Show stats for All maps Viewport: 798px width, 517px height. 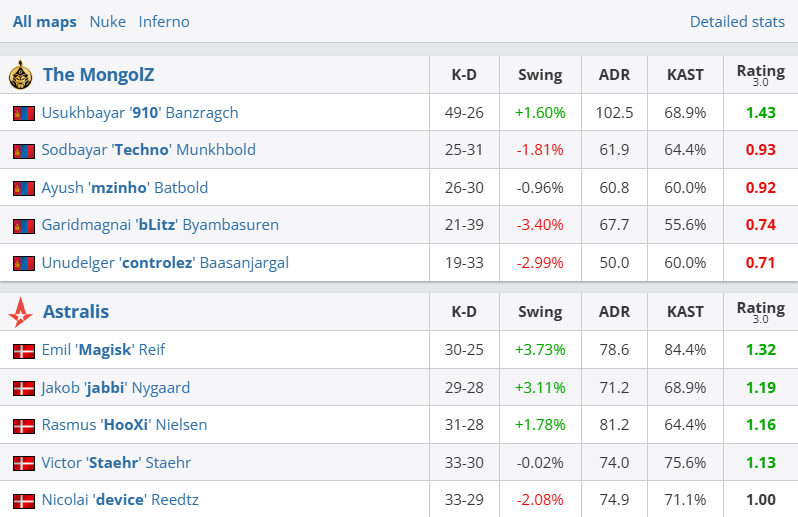(x=44, y=21)
